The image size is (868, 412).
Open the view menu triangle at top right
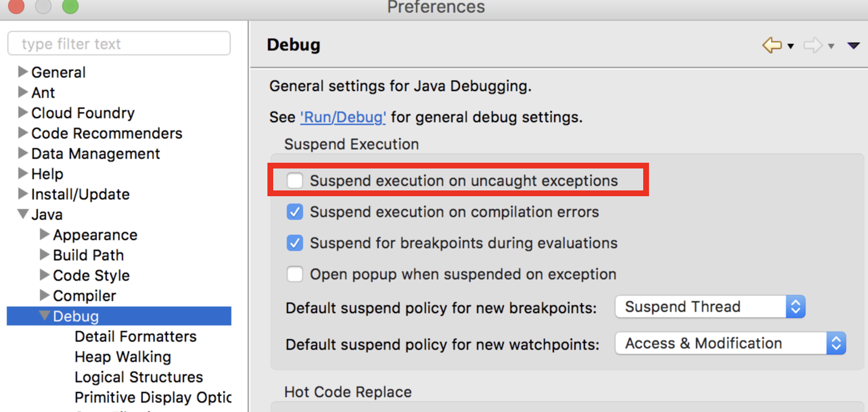tap(852, 44)
